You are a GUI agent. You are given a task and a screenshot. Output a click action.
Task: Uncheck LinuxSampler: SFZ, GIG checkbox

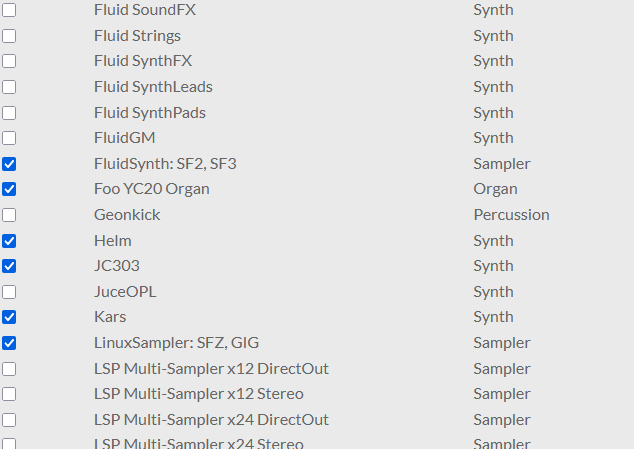click(9, 343)
